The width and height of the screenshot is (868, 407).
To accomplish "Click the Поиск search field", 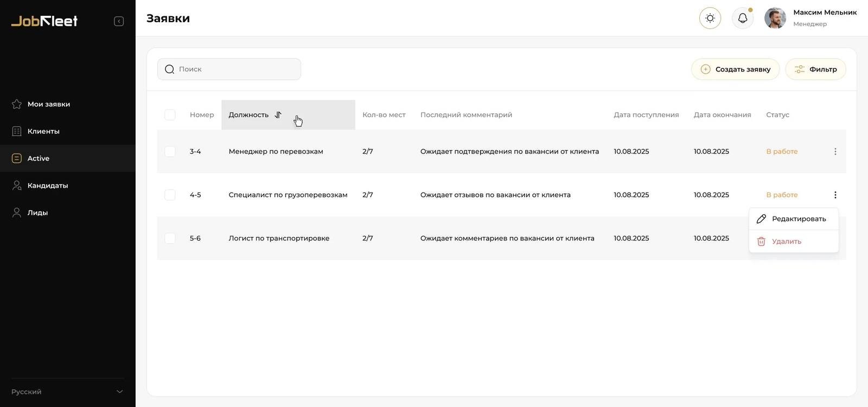I will click(229, 69).
